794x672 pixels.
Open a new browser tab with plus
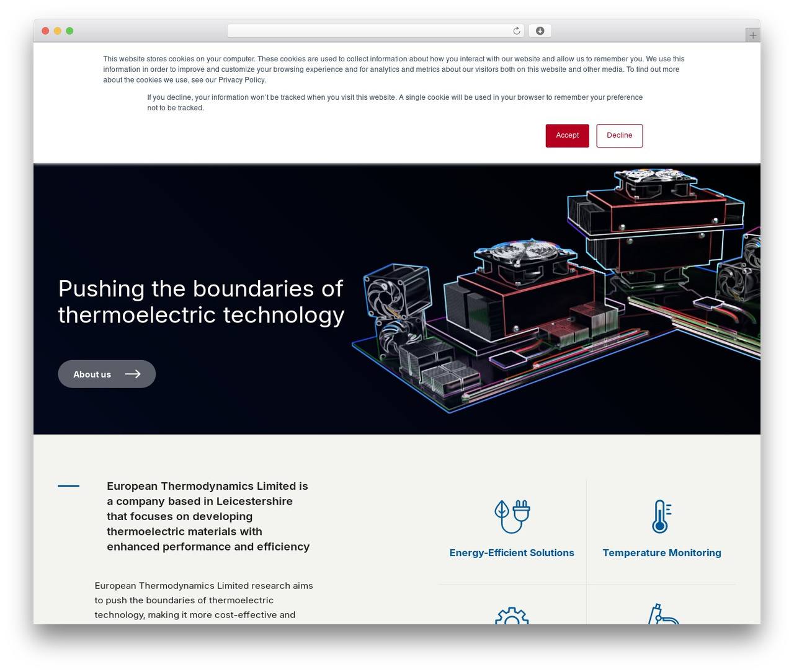click(753, 35)
